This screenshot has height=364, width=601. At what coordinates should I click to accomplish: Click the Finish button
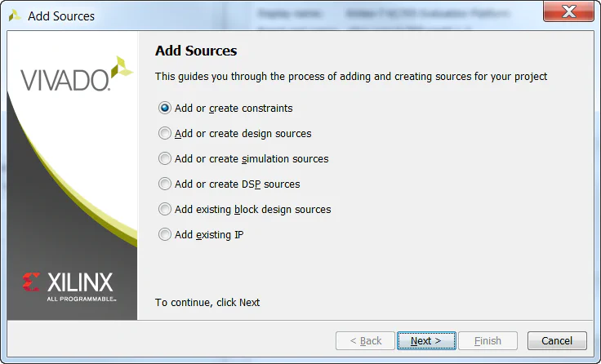(487, 340)
